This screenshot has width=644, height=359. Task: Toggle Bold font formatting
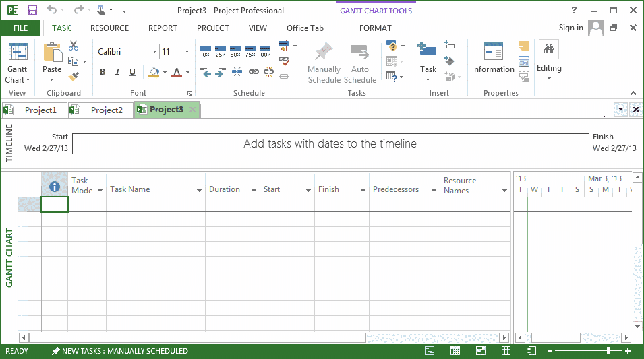[x=103, y=73]
